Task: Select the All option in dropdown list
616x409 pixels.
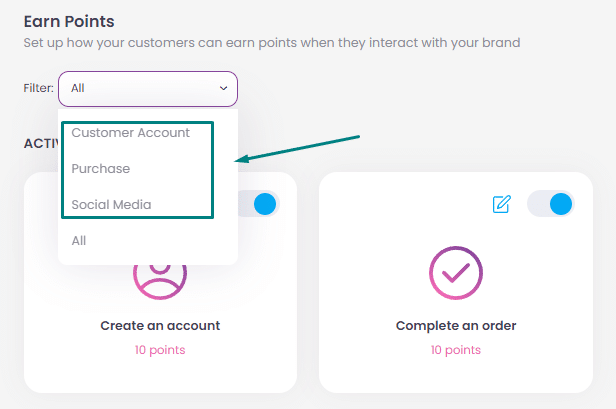Action: coord(79,240)
